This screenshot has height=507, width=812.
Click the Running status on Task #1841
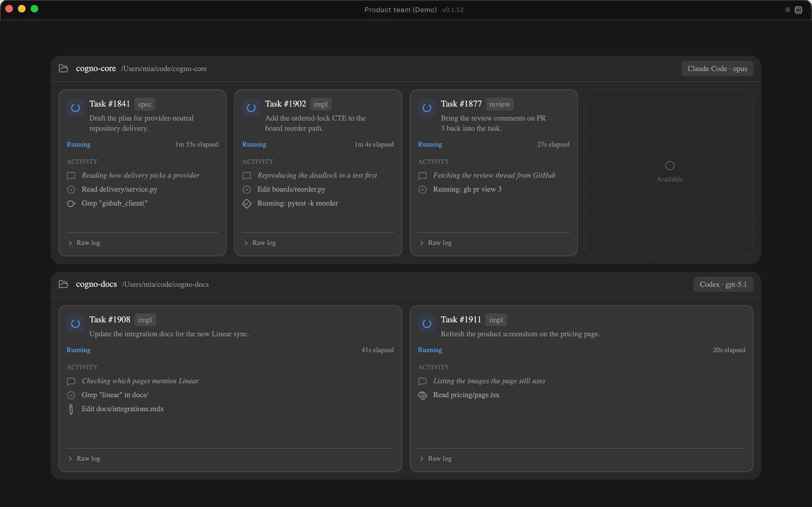79,144
